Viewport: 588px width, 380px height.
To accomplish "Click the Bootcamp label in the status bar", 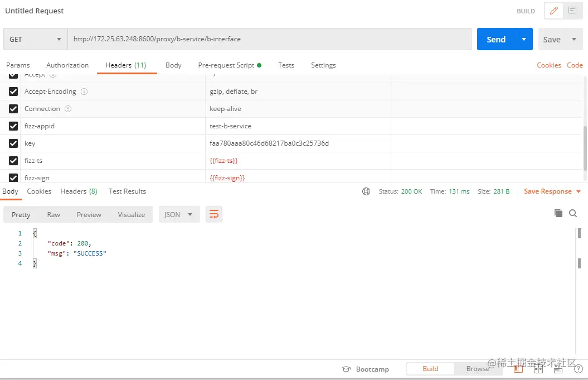I will pos(372,369).
